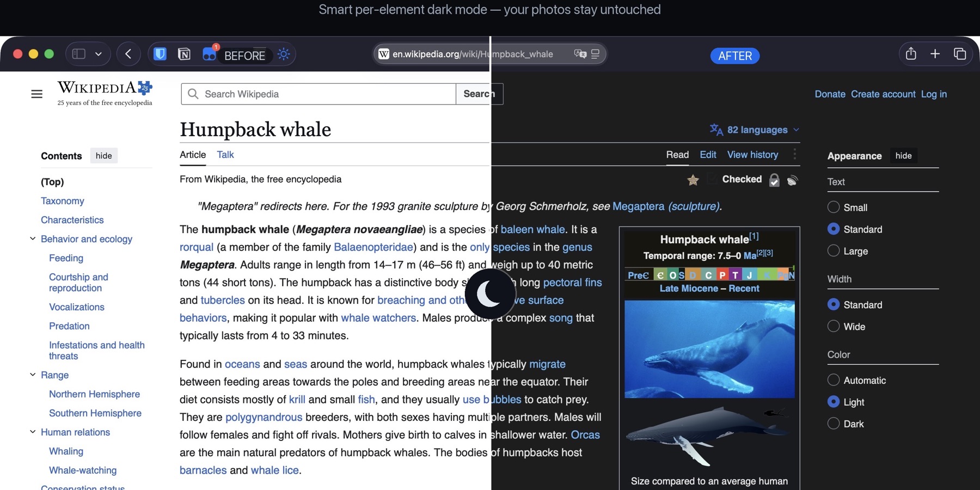Viewport: 980px width, 490px height.
Task: Jump to the Taxonomy section
Action: [x=63, y=201]
